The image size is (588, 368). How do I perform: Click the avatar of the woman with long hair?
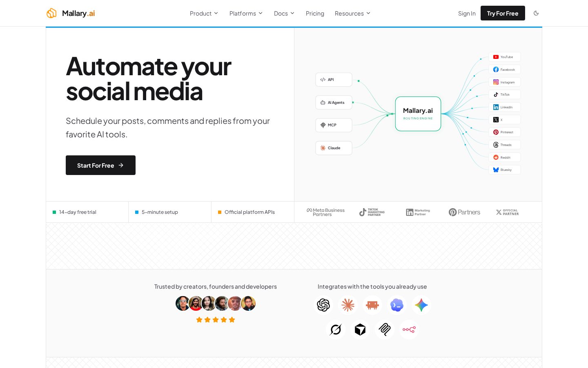209,303
